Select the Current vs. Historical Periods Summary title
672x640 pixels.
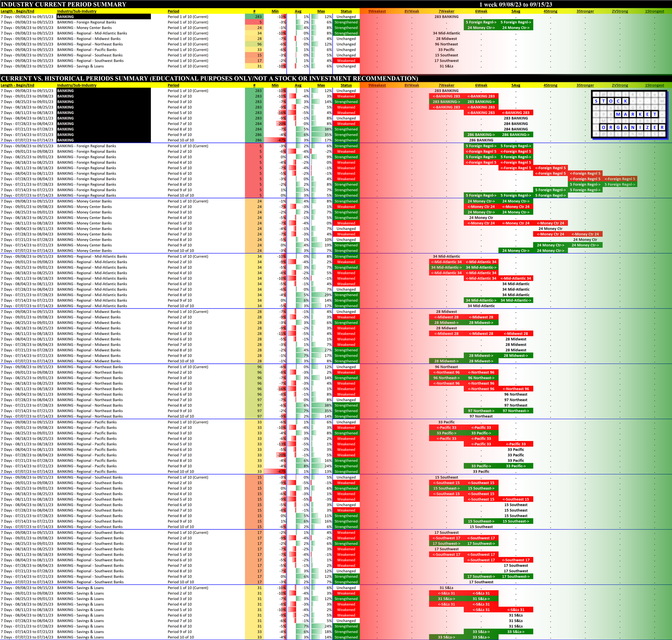(209, 78)
